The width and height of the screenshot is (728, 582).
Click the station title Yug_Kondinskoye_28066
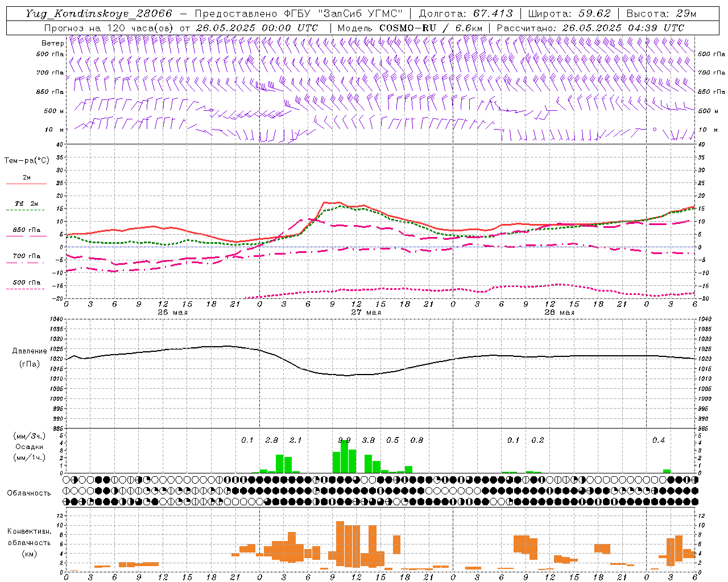tap(98, 14)
